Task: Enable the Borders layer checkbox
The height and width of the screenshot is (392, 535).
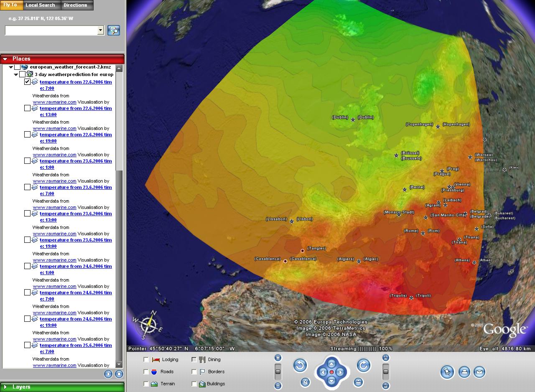Action: [x=194, y=372]
